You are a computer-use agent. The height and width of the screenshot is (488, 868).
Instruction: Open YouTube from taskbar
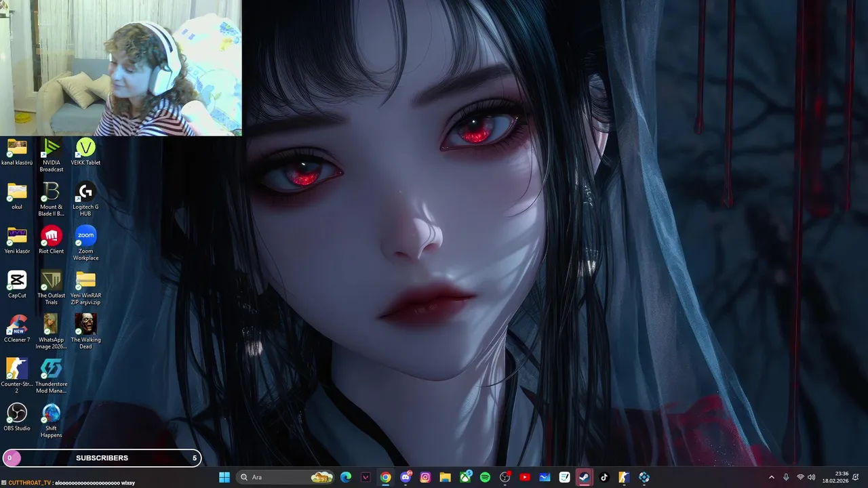pos(524,477)
